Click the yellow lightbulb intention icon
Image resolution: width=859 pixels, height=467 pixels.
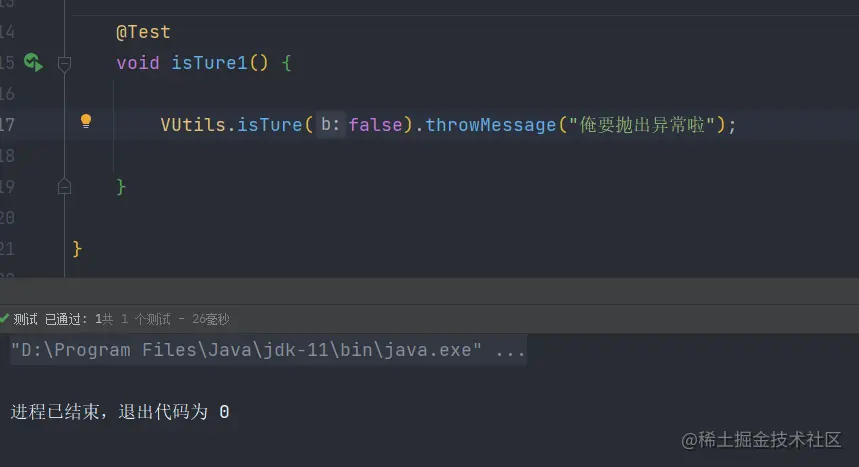(86, 121)
